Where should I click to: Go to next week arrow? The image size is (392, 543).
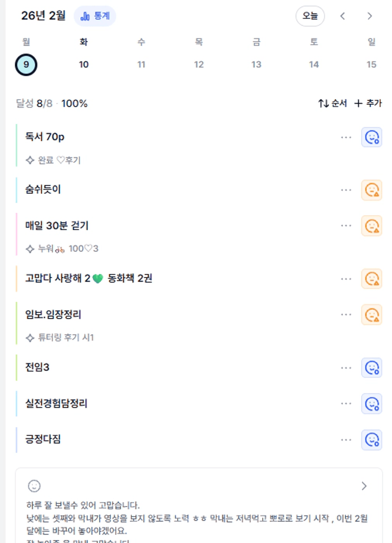[370, 16]
